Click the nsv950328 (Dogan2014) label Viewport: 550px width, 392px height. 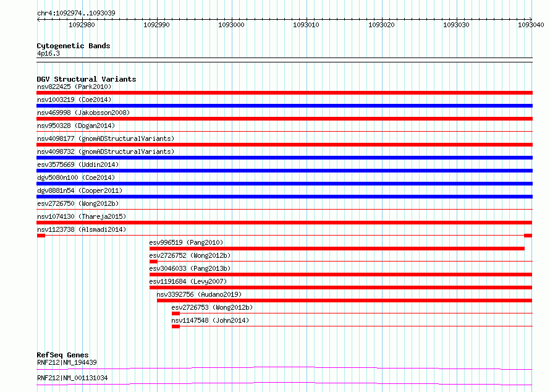click(76, 126)
